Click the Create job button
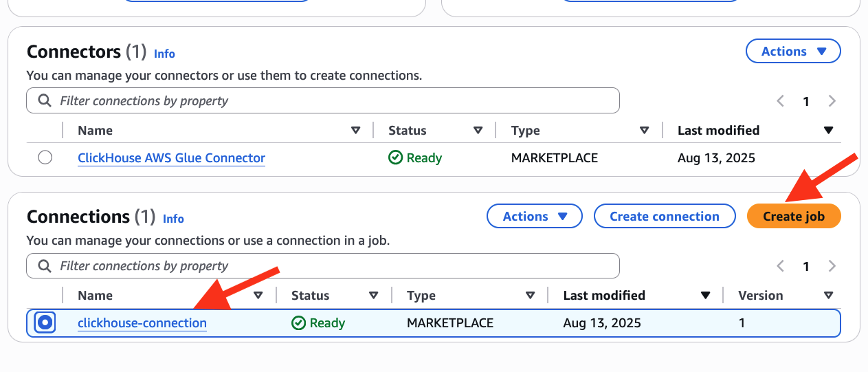This screenshot has width=868, height=372. 794,217
